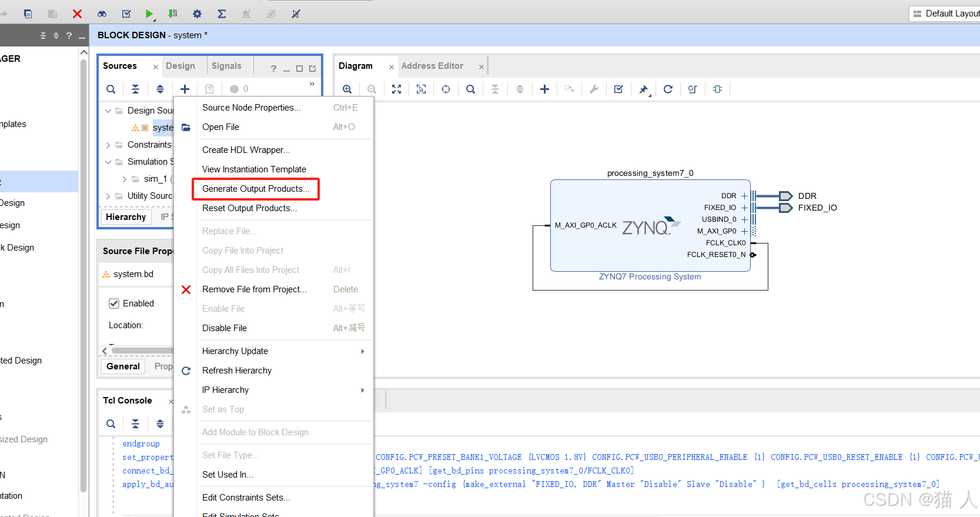Screen dimensions: 980x517
Task: Open the Hierarchy Update submenu arrow
Action: 363,351
